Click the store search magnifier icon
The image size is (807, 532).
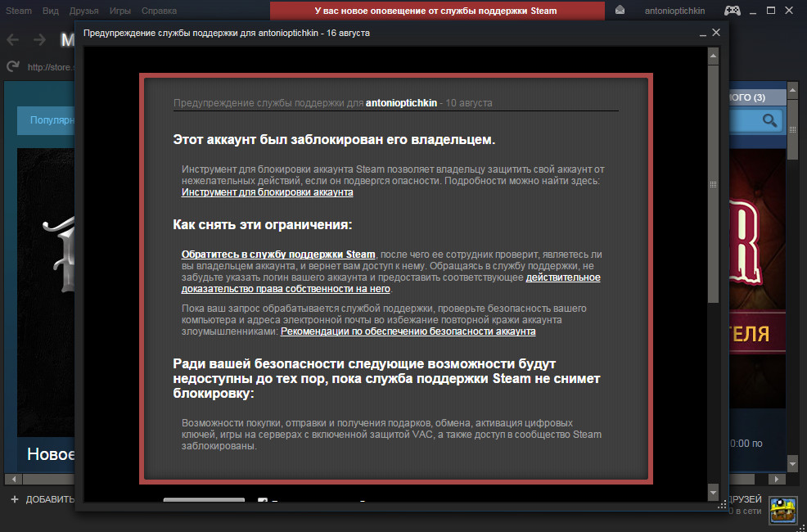770,121
